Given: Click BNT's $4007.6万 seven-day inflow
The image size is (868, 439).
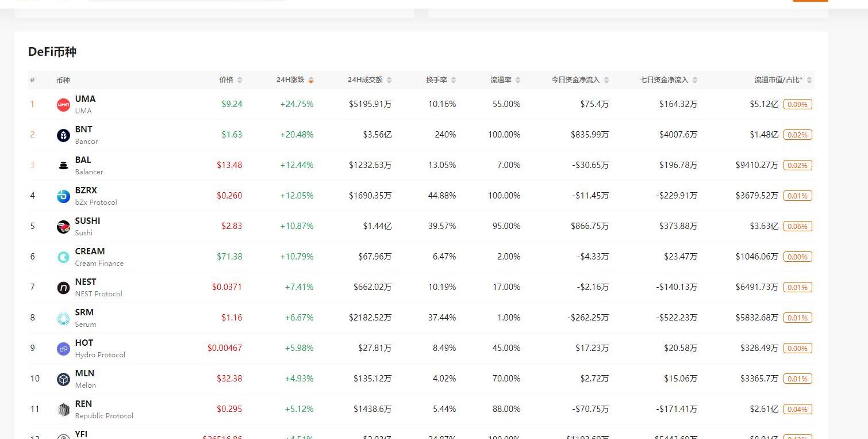Looking at the screenshot, I should pyautogui.click(x=678, y=135).
